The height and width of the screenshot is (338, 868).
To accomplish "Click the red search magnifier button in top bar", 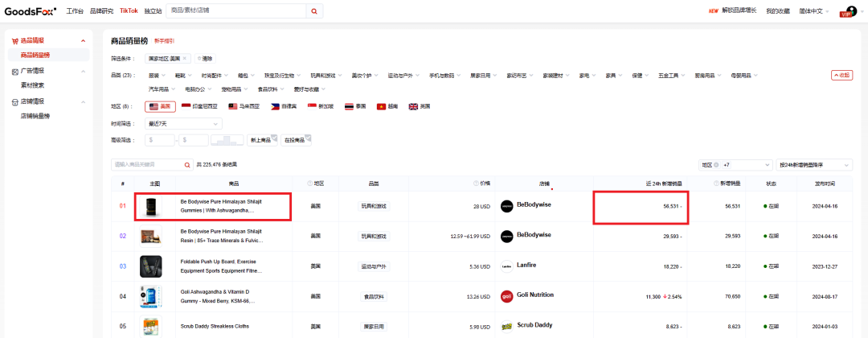I will pos(314,10).
